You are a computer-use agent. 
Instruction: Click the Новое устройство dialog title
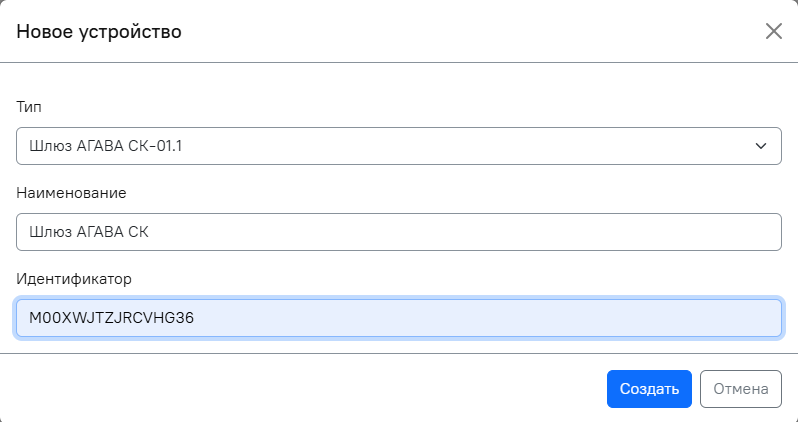pos(99,32)
